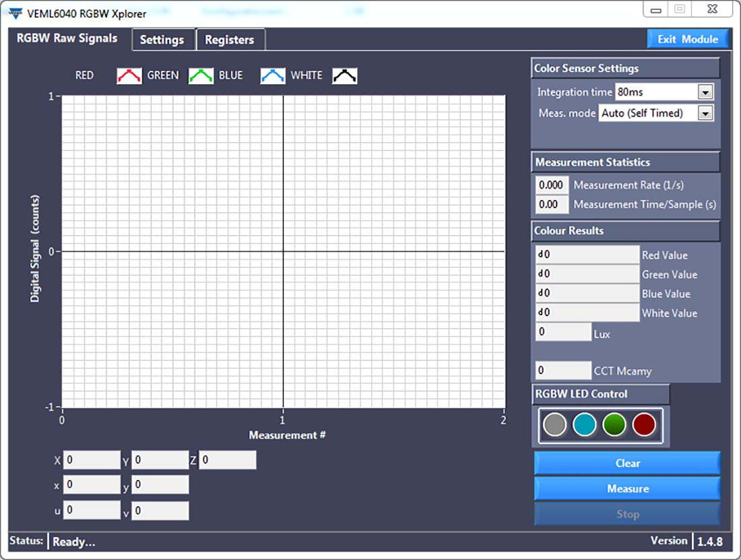The image size is (741, 560).
Task: Switch to the Registers tab
Action: [230, 40]
